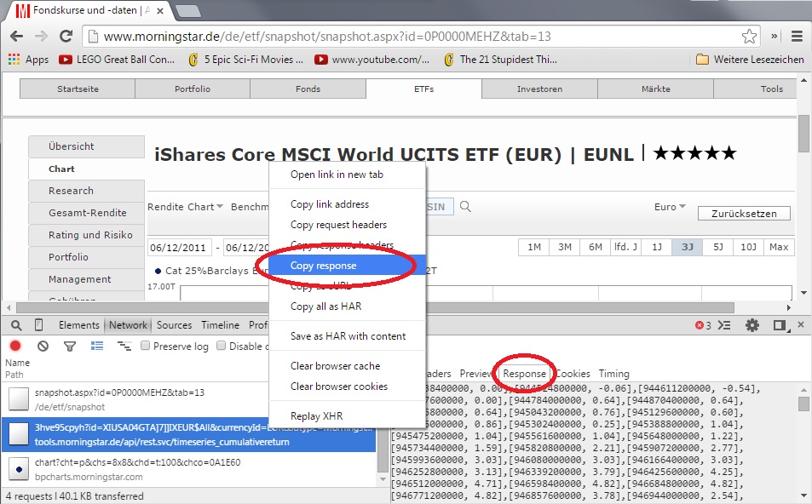Switch to the Preview tab

[476, 374]
